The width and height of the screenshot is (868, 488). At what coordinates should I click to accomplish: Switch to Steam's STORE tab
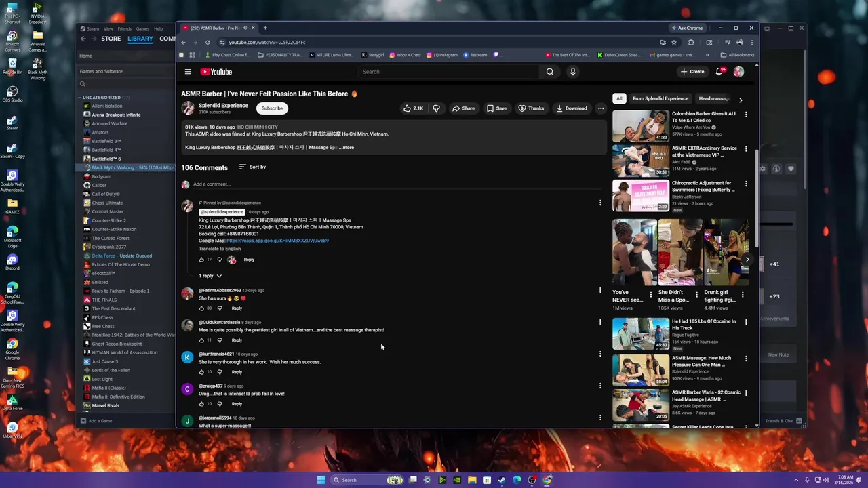(x=111, y=39)
